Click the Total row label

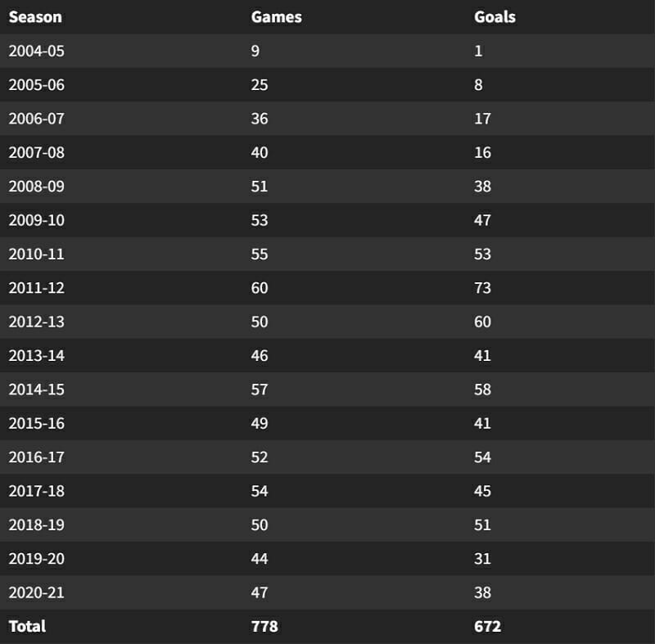27,627
